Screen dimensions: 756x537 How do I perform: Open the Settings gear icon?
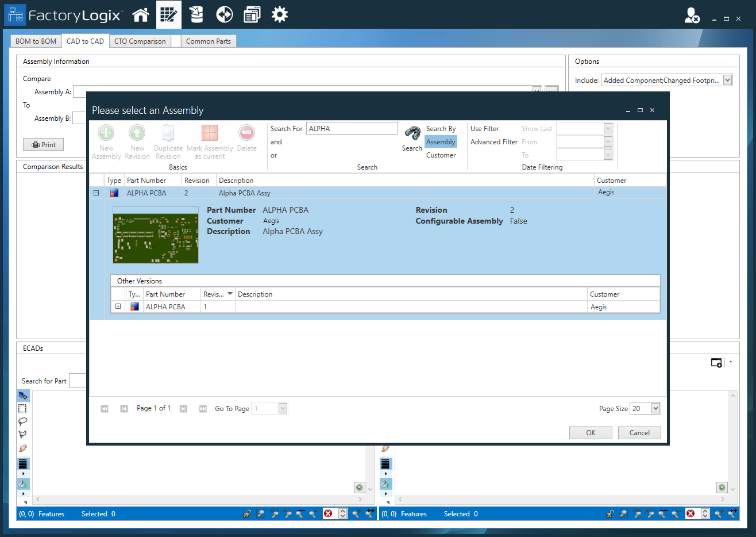tap(280, 15)
